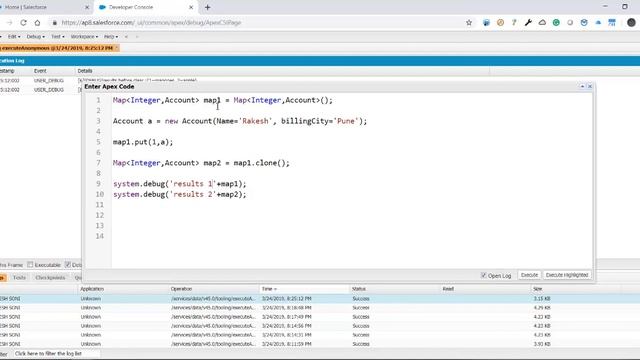Click the Execute button
The image size is (640, 360).
coord(529,275)
